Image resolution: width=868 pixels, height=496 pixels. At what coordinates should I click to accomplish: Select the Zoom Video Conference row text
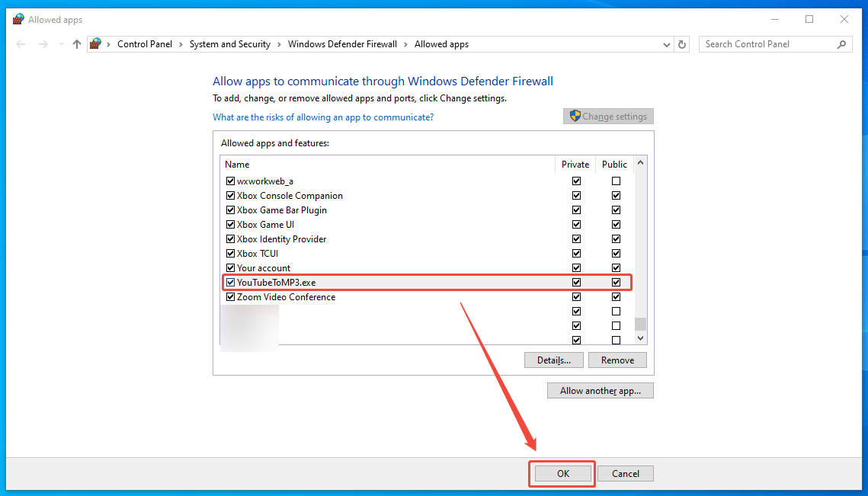point(287,296)
